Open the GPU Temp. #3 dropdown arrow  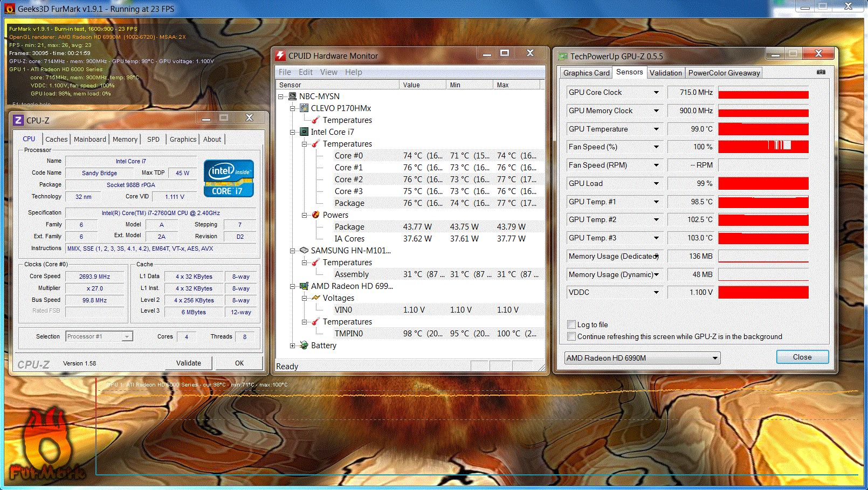point(656,238)
